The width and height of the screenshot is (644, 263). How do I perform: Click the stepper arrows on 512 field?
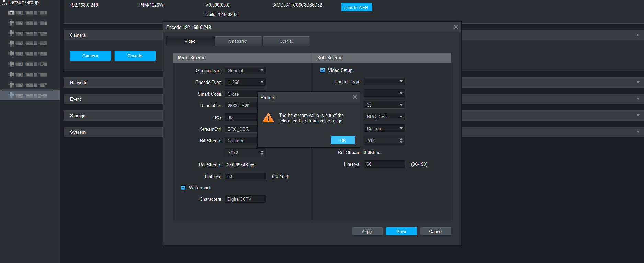pyautogui.click(x=402, y=140)
